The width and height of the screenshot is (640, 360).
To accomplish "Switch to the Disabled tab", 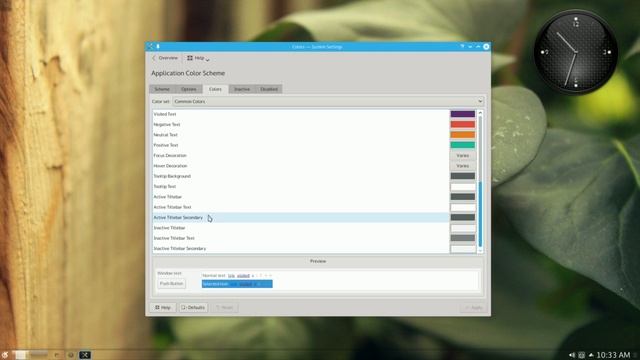I will pos(269,89).
